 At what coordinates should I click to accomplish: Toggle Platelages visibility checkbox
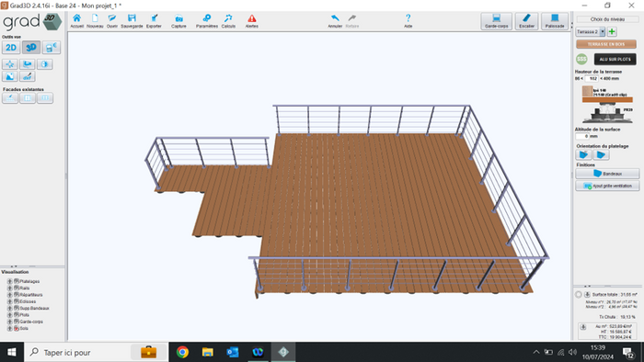pos(17,281)
